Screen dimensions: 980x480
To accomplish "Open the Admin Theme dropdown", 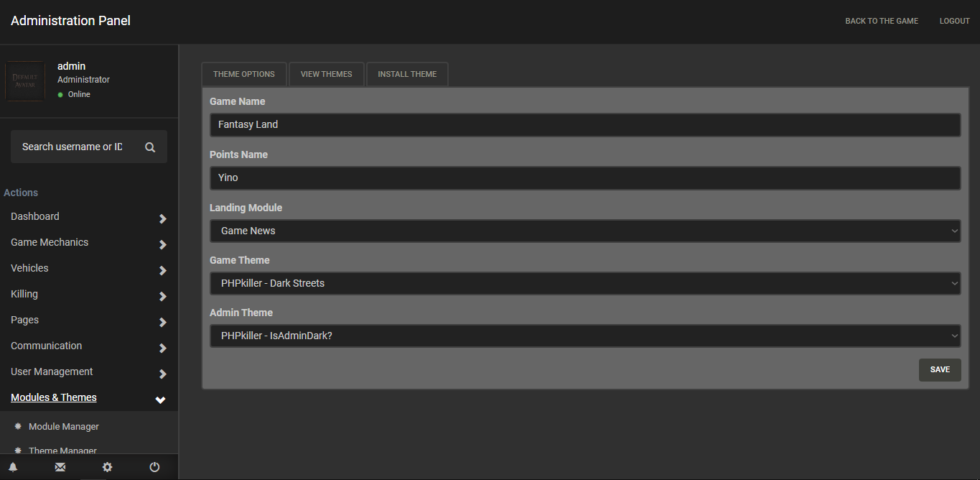I will [x=584, y=336].
